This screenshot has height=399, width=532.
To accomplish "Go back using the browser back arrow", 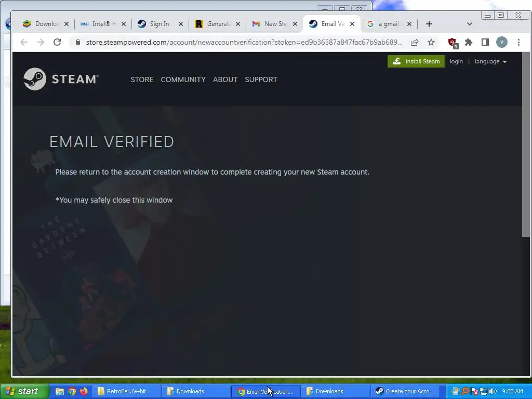I will click(24, 42).
